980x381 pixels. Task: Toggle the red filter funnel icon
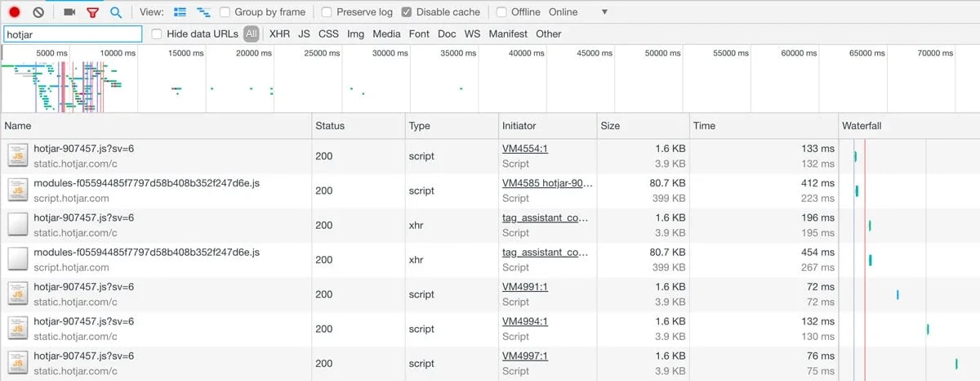pyautogui.click(x=92, y=12)
